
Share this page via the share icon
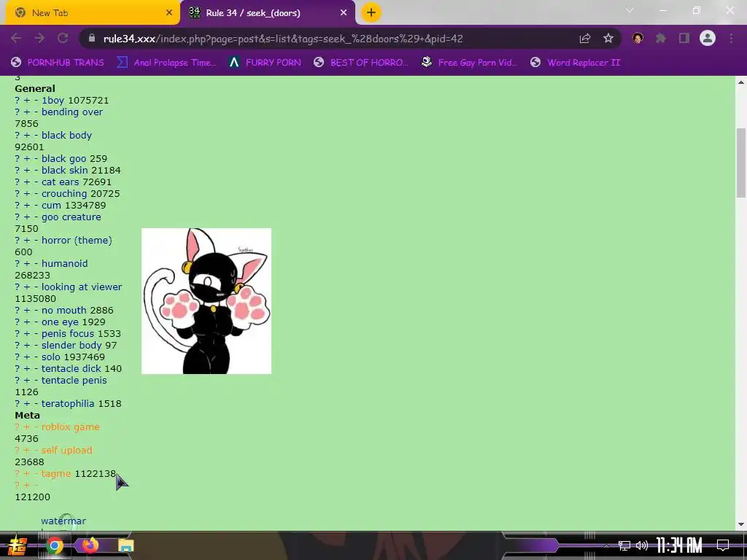(585, 39)
